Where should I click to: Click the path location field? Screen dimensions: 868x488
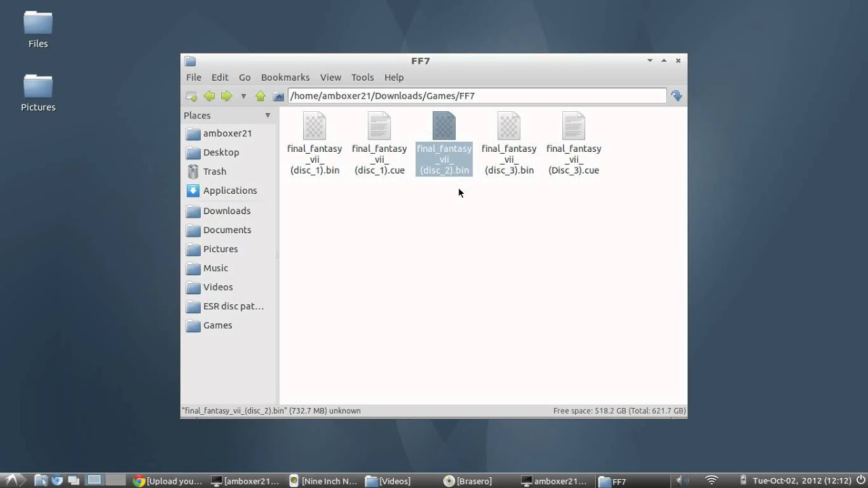tap(477, 96)
